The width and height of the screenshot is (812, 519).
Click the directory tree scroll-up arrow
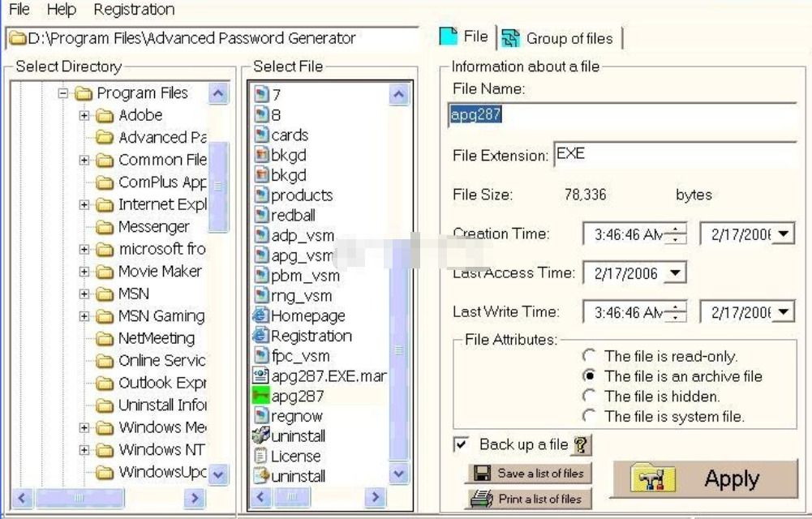pyautogui.click(x=218, y=93)
